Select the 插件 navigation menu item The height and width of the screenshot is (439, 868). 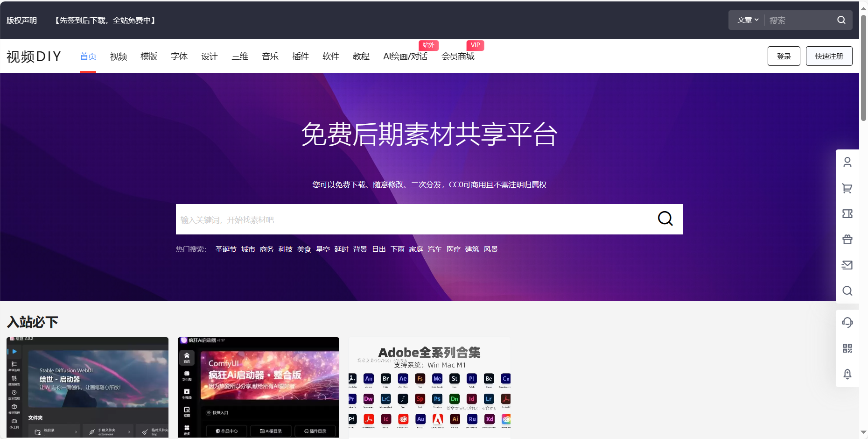[x=300, y=57]
